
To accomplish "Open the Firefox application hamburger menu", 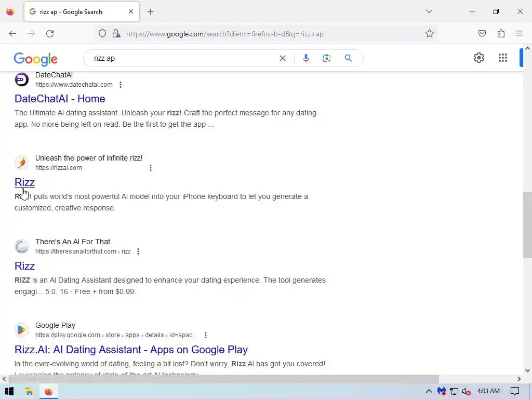I will (x=520, y=34).
